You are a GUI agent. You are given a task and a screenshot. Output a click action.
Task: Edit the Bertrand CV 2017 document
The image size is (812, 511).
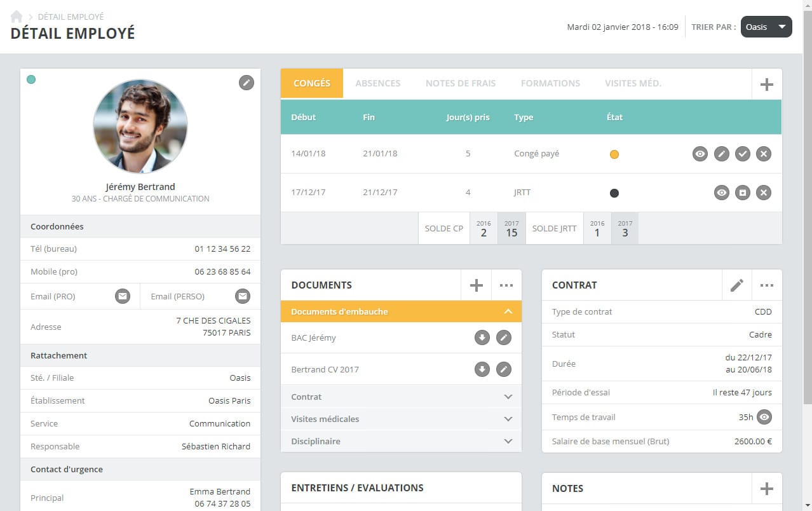(x=504, y=369)
